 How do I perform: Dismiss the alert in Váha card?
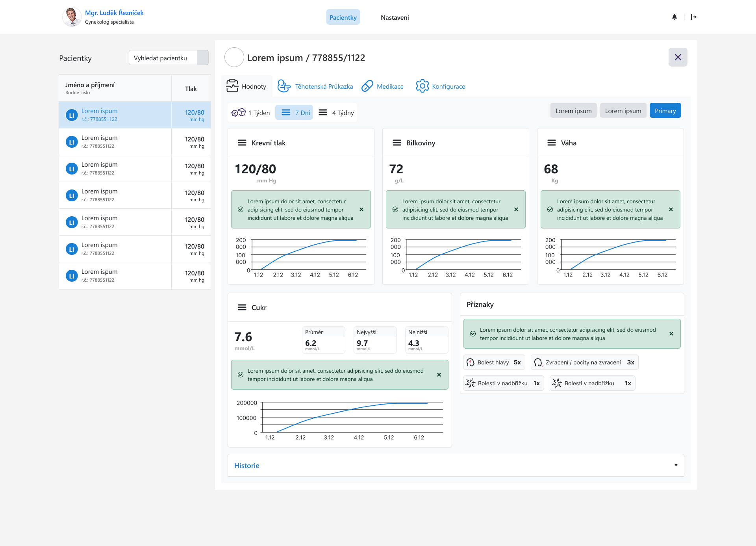coord(671,210)
